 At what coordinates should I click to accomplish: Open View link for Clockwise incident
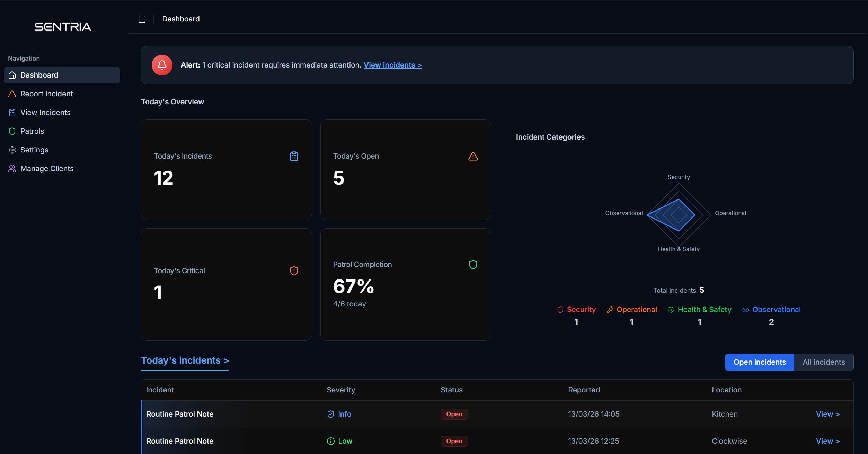[827, 441]
